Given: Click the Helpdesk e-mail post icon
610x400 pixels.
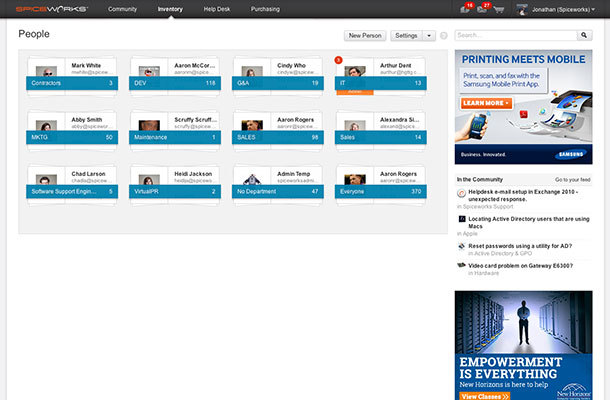Looking at the screenshot, I should click(461, 193).
